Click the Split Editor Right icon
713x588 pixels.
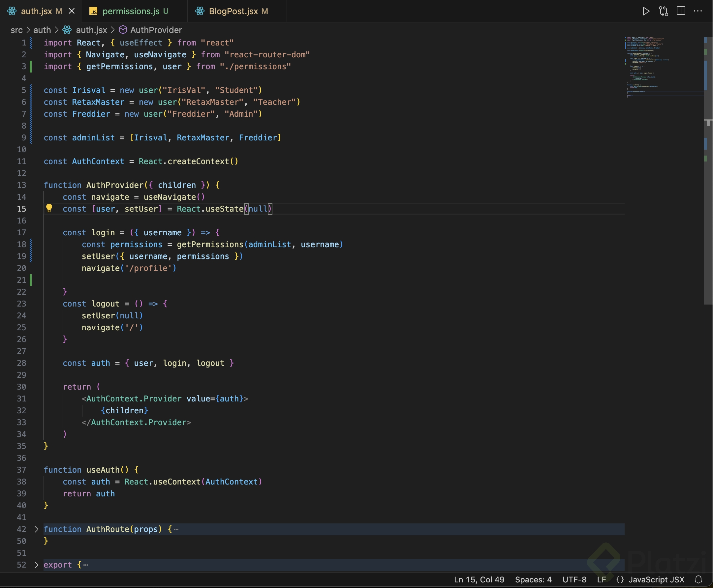point(681,11)
